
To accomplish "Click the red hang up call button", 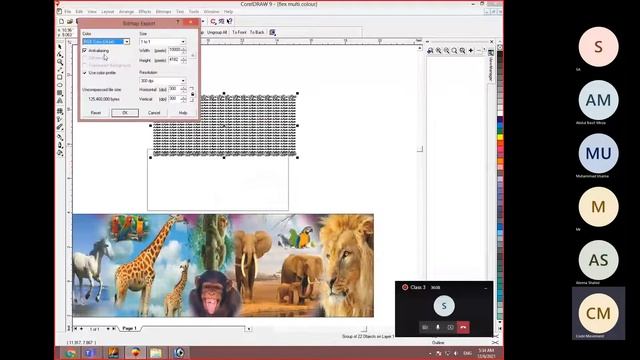I will (x=463, y=327).
